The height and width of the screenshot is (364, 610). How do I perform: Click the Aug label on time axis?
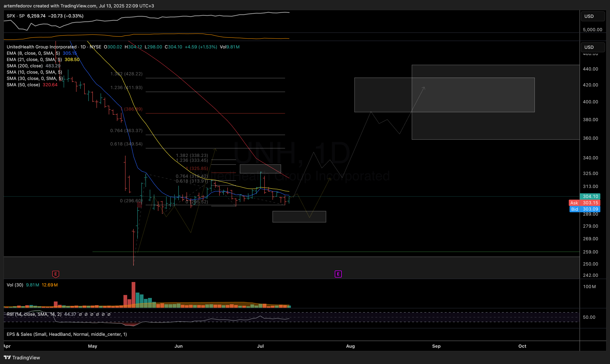coord(350,346)
